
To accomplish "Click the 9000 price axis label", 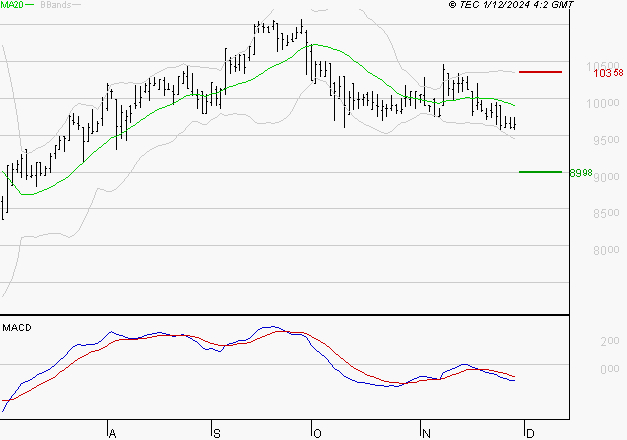I will tap(606, 177).
